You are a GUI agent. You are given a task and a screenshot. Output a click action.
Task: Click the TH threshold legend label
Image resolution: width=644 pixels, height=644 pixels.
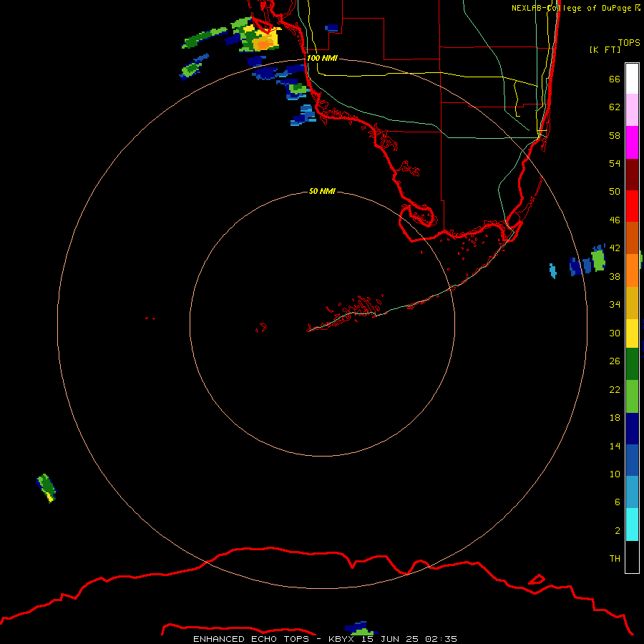[615, 559]
